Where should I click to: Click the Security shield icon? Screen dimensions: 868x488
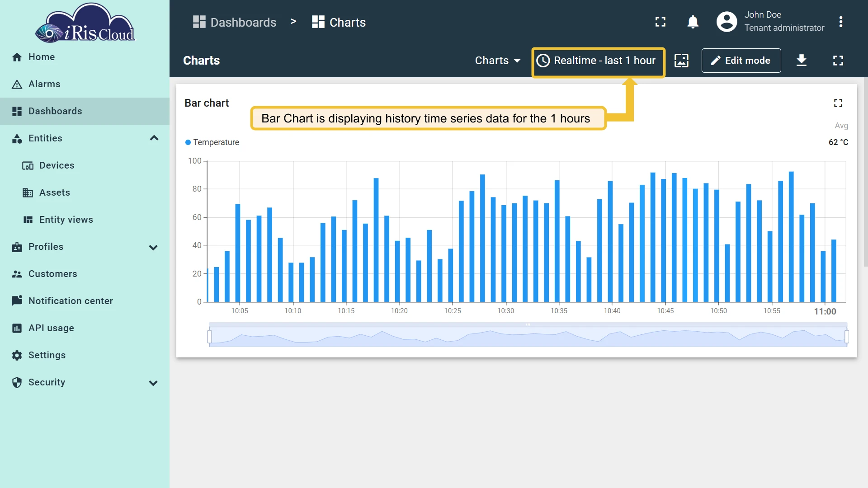[17, 382]
